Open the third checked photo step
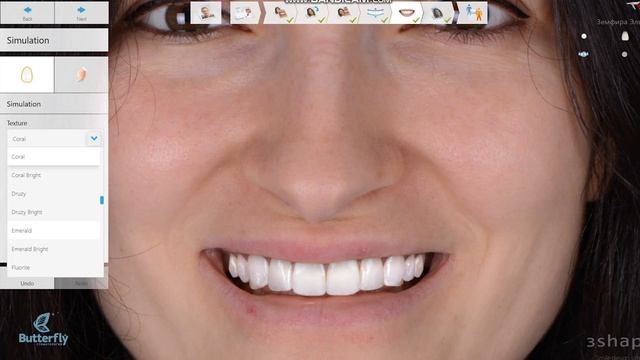This screenshot has height=360, width=640. coord(344,13)
